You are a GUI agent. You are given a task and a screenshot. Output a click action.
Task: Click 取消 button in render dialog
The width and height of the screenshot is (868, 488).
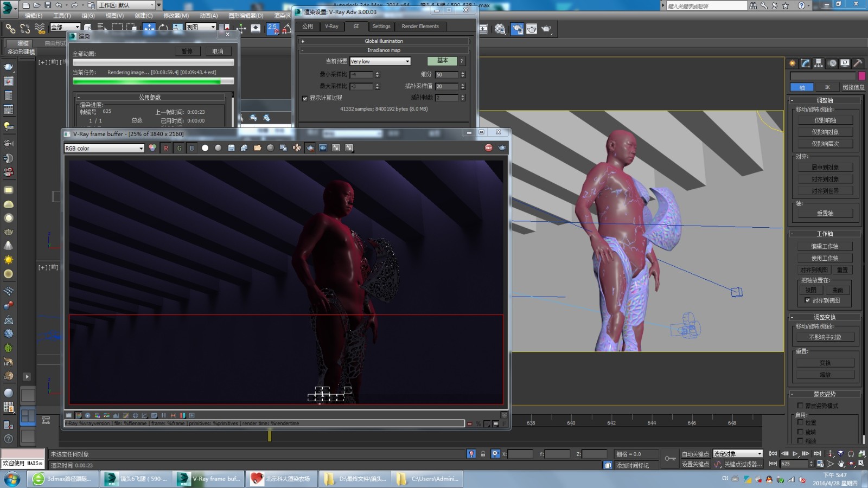coord(218,51)
